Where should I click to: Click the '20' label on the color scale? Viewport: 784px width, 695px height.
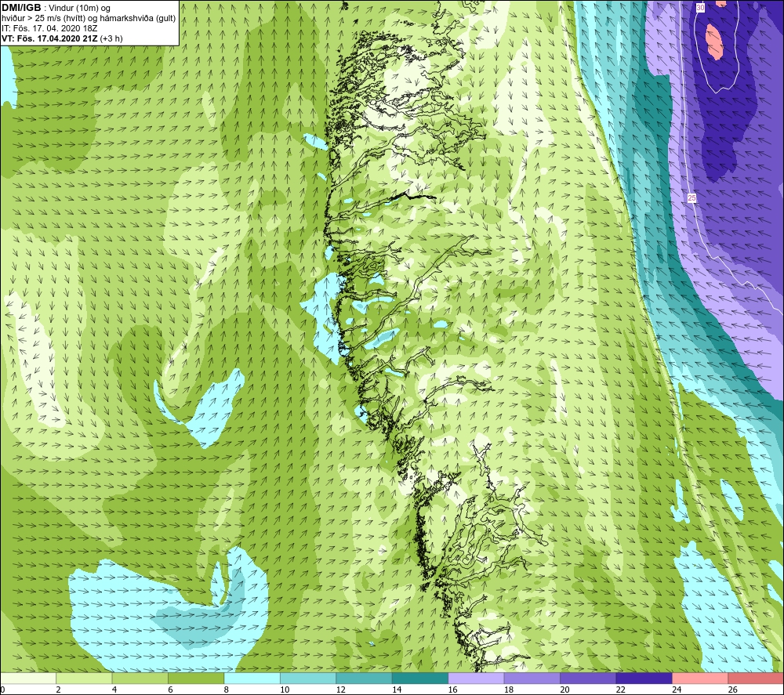point(564,690)
